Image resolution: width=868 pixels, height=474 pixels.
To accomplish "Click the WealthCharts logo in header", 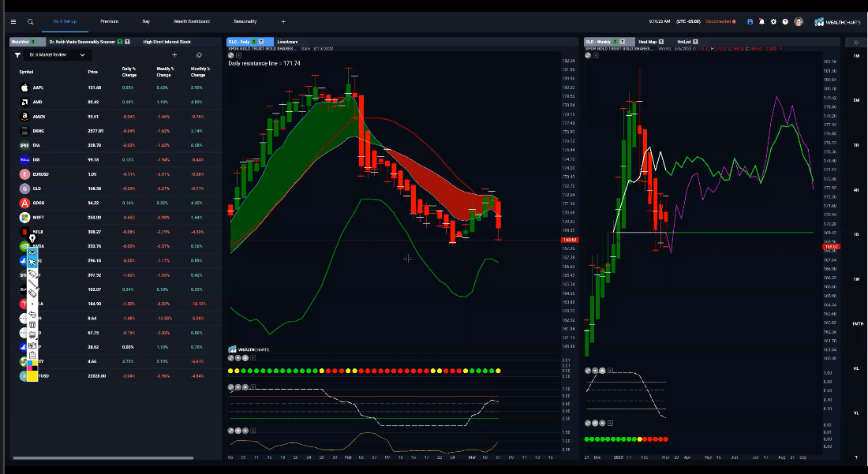I will point(837,22).
